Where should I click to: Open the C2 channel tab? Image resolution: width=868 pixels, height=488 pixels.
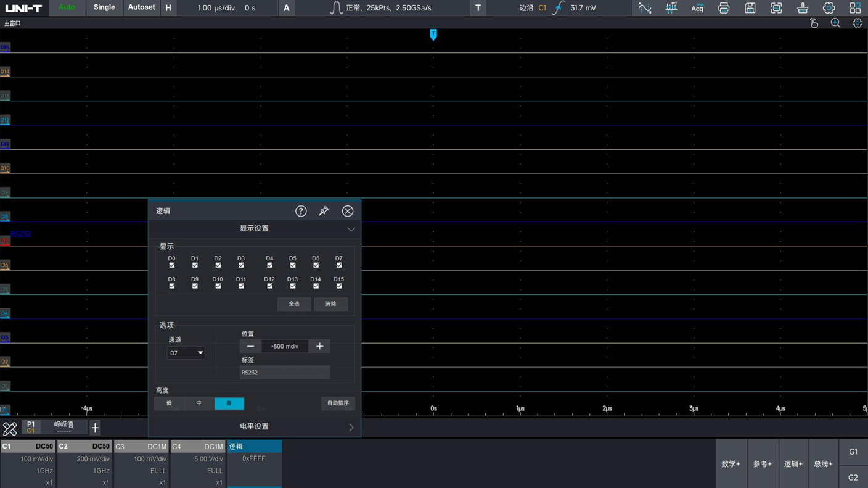85,464
